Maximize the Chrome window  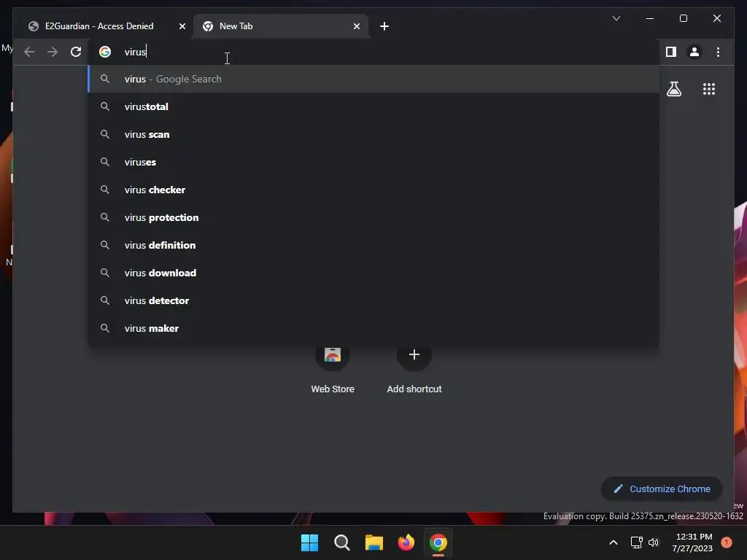(x=683, y=18)
